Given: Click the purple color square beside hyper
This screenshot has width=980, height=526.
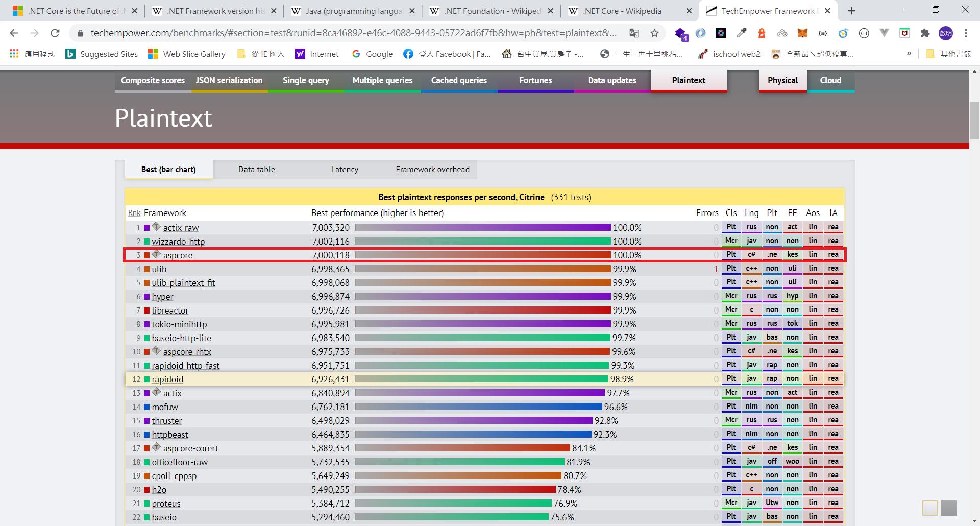Looking at the screenshot, I should coord(147,297).
